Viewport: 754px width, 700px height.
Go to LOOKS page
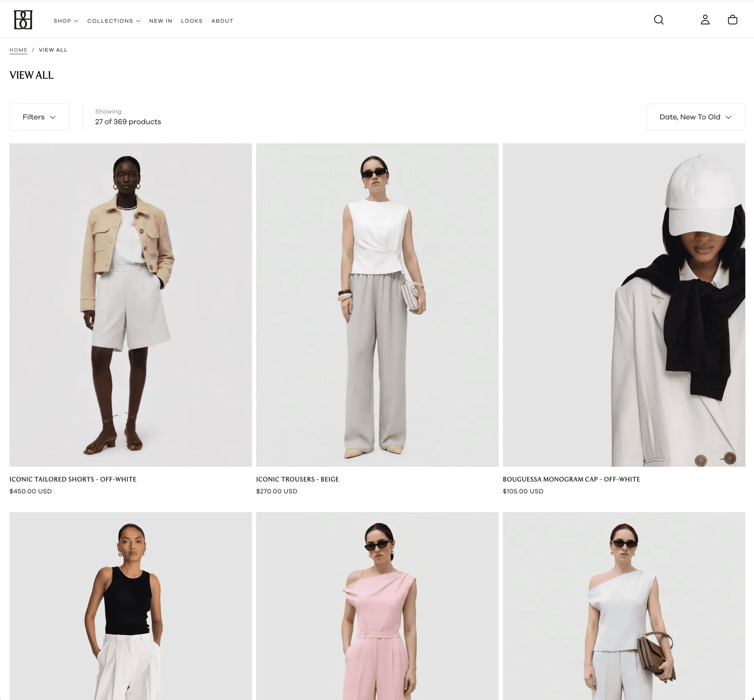point(192,21)
